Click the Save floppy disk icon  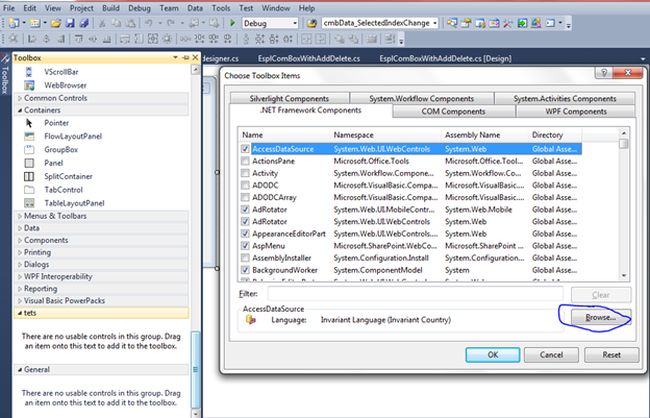[x=70, y=23]
